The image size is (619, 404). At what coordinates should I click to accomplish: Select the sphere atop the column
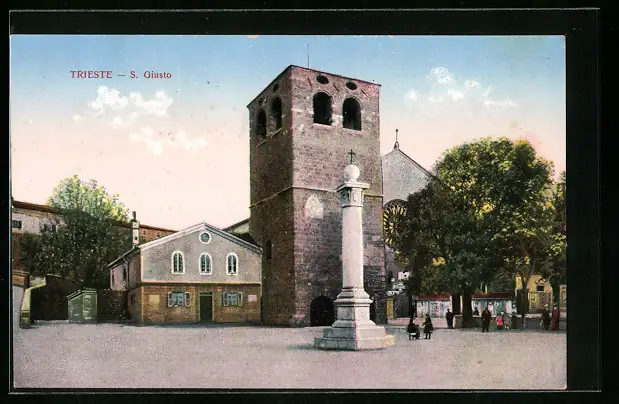coord(351,172)
